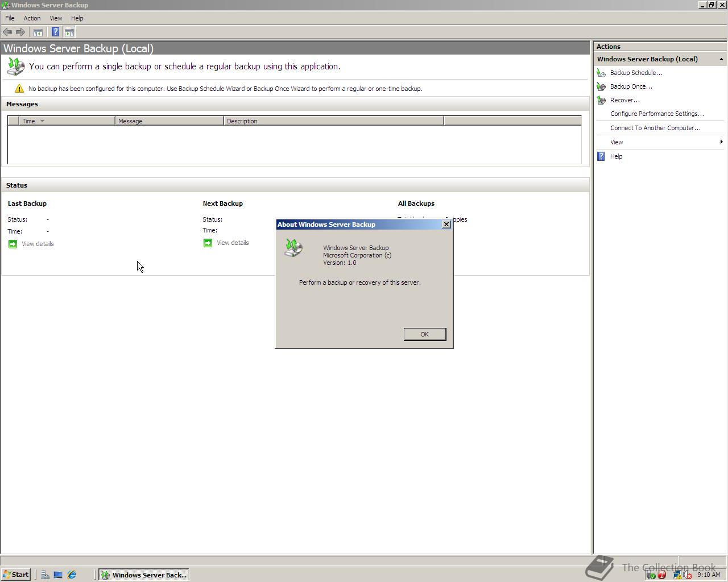Open the Help menu in the menu bar
The height and width of the screenshot is (582, 728).
77,18
